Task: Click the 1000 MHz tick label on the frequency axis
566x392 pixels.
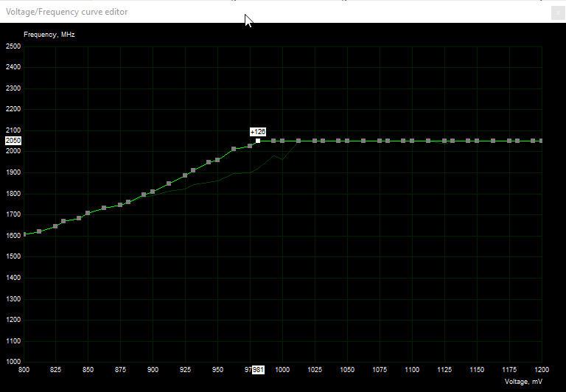Action: pos(13,362)
